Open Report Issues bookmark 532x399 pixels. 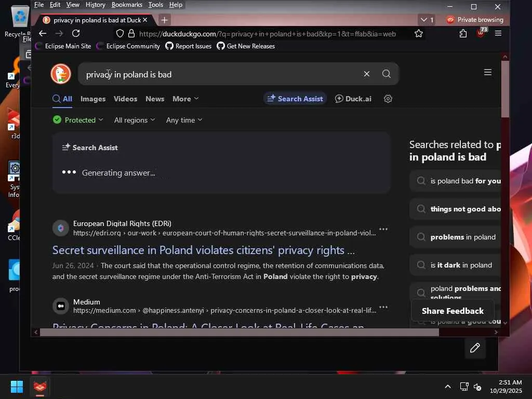tap(188, 46)
